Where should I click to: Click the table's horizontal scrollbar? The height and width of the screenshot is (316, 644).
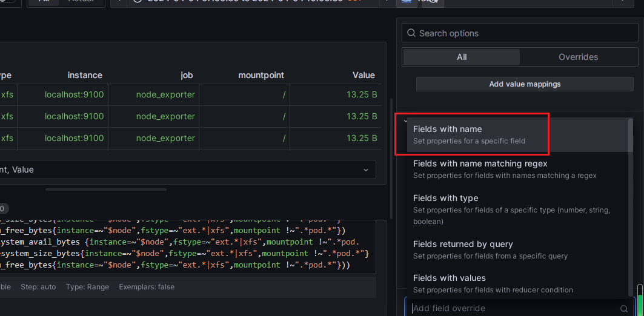[x=105, y=189]
